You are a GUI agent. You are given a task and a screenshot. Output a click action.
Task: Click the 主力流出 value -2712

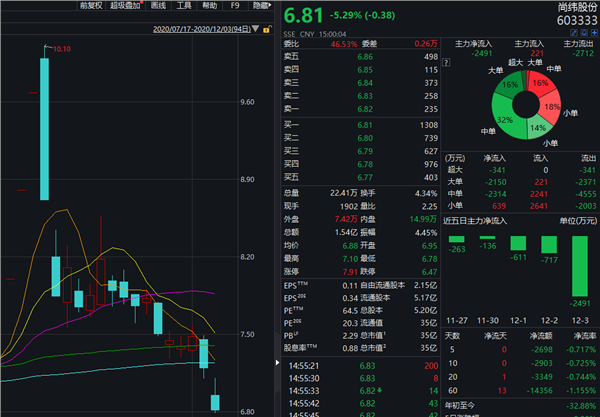click(x=583, y=54)
